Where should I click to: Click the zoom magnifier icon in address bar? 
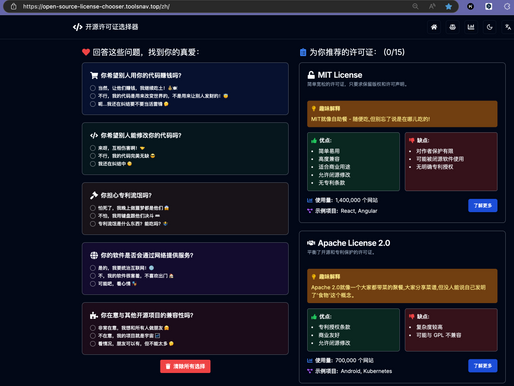coord(415,6)
